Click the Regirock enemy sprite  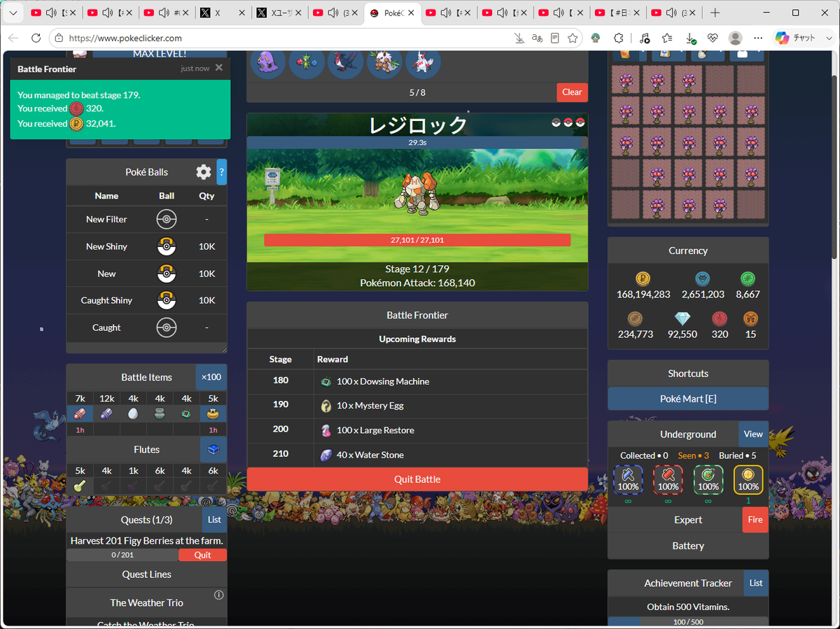[x=416, y=192]
